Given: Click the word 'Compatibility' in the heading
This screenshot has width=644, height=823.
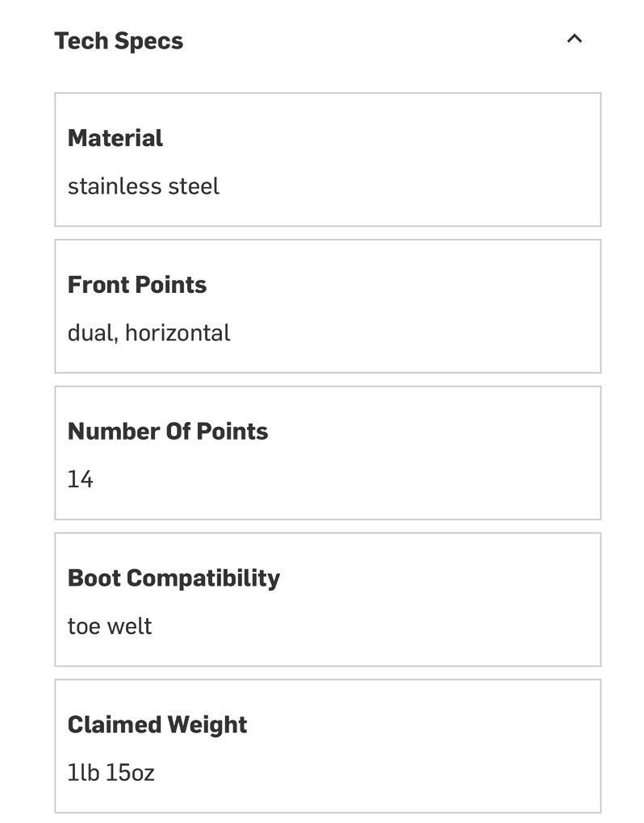Looking at the screenshot, I should click(203, 578).
